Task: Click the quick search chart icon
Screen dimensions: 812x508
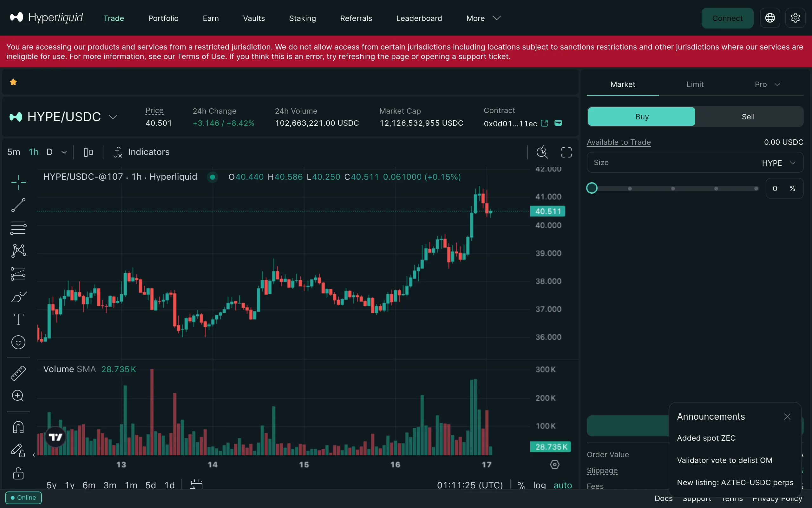Action: pos(542,152)
